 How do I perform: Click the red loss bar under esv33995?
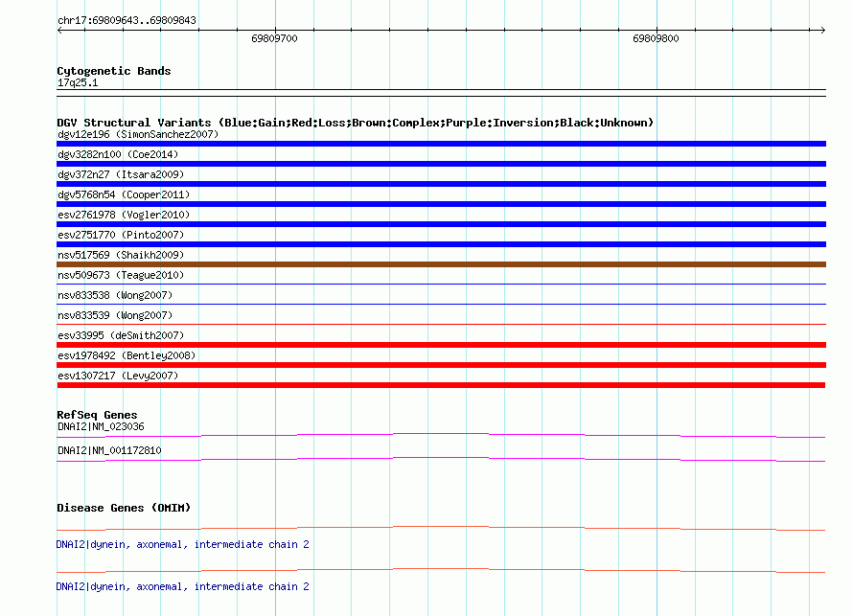tap(441, 345)
